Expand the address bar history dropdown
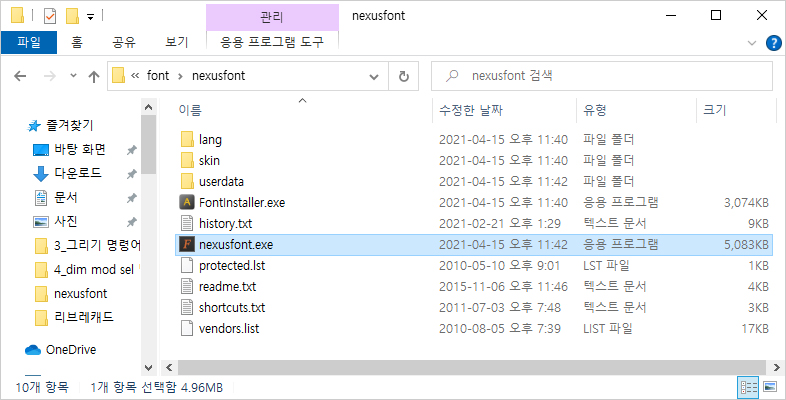Image resolution: width=786 pixels, height=400 pixels. [x=374, y=77]
